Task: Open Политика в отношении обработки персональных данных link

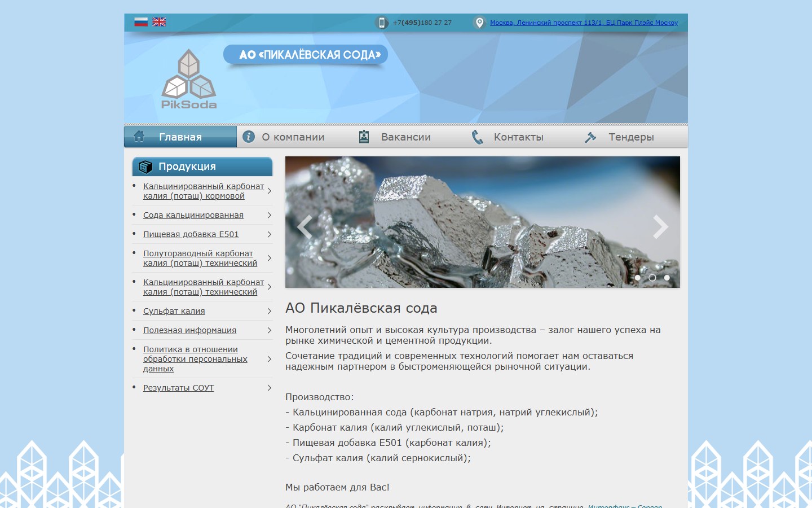Action: click(x=195, y=359)
